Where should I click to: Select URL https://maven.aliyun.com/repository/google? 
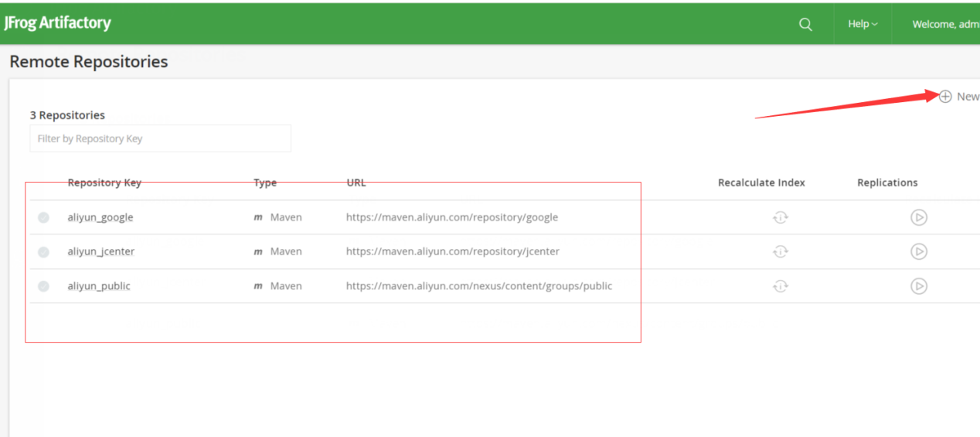click(x=452, y=217)
